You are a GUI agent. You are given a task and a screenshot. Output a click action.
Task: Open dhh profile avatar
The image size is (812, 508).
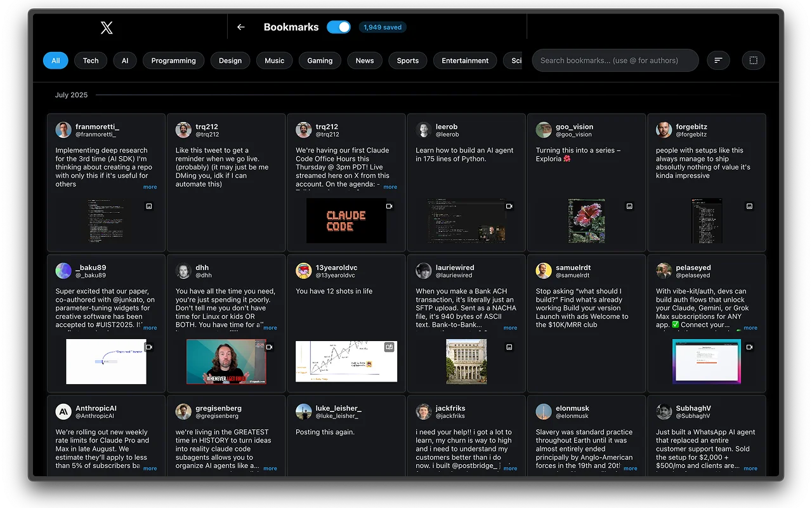click(x=183, y=271)
